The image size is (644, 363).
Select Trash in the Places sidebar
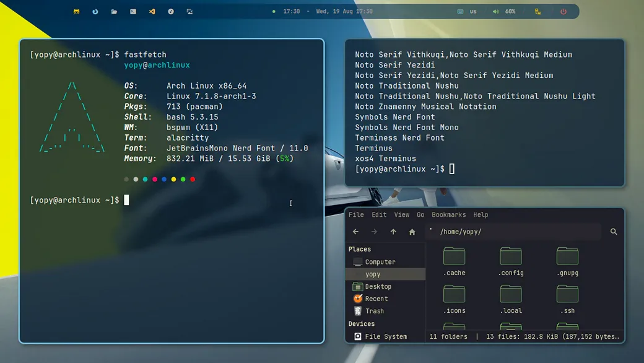pos(385,311)
